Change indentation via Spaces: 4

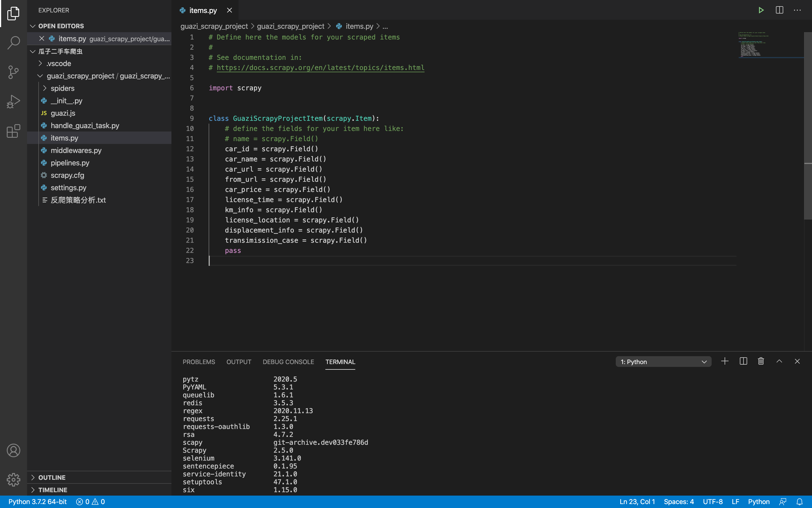(678, 502)
